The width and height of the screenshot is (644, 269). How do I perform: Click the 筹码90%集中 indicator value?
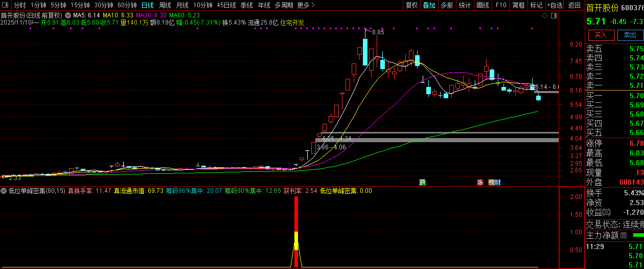[x=253, y=191]
